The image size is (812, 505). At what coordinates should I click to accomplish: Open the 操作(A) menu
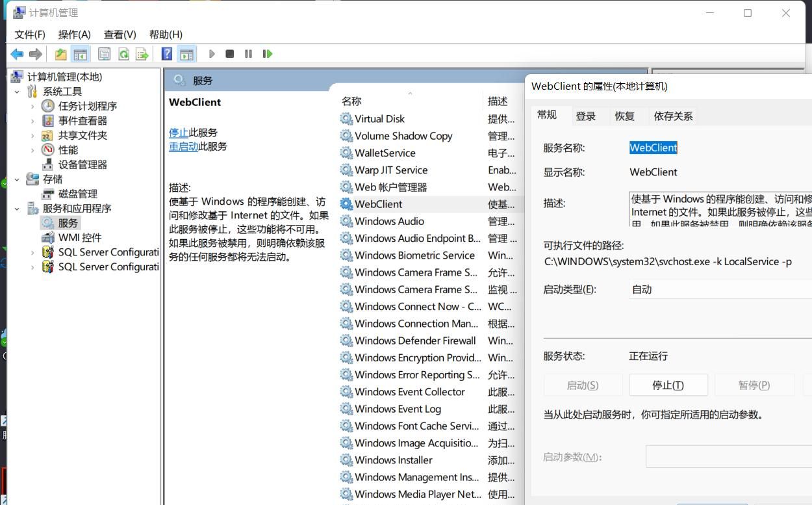[x=74, y=34]
